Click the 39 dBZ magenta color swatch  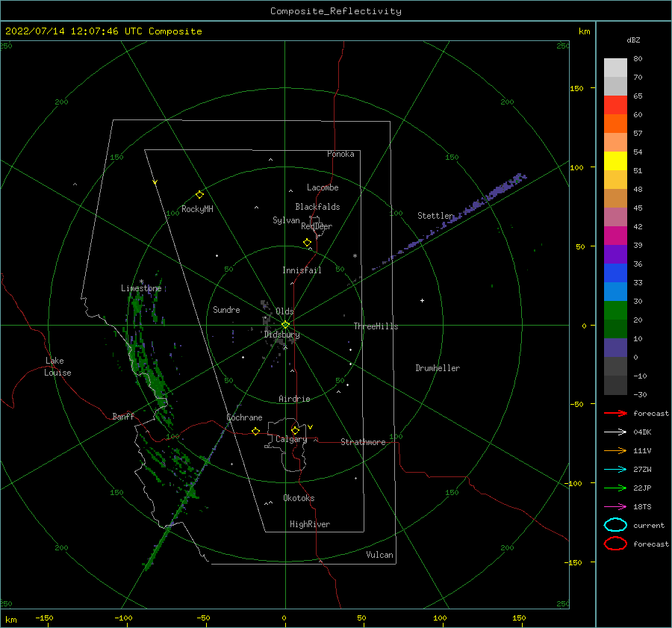coord(615,235)
